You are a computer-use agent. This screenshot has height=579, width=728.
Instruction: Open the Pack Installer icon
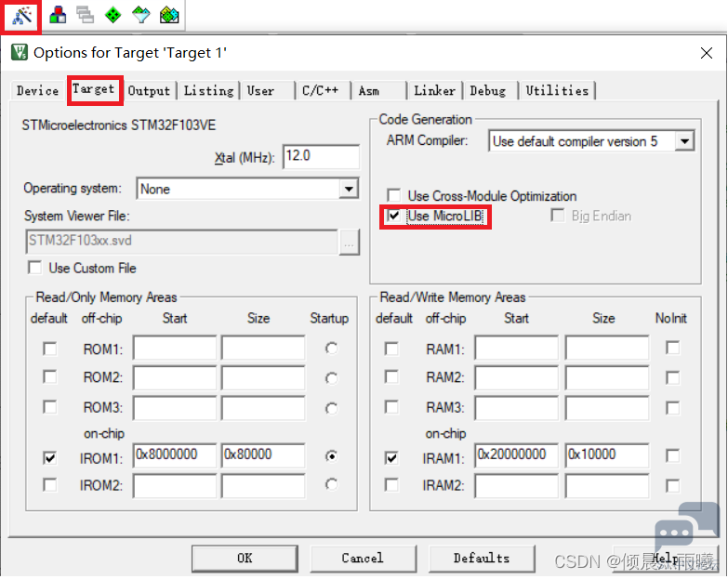tap(169, 15)
